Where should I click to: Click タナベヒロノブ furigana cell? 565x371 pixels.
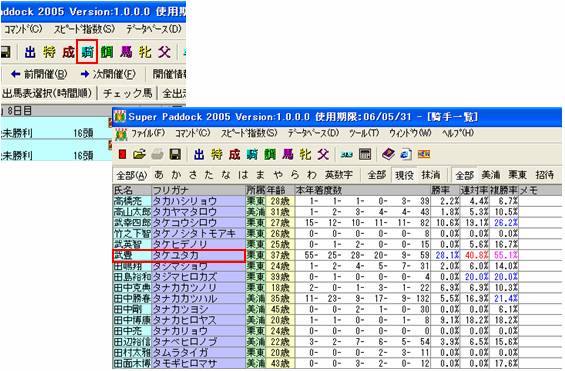coord(198,342)
